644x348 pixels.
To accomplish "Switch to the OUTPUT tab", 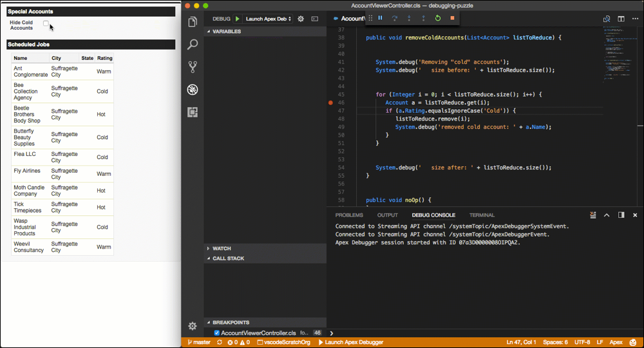I will point(387,215).
